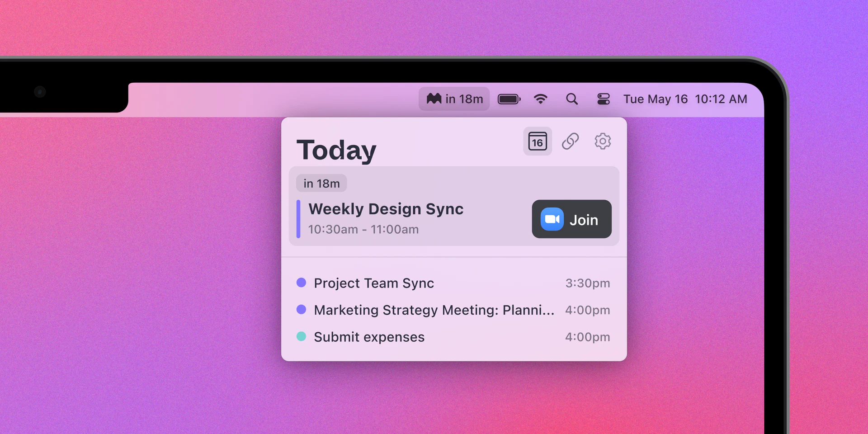Click the 'in 18m' badge in the popup

click(321, 184)
